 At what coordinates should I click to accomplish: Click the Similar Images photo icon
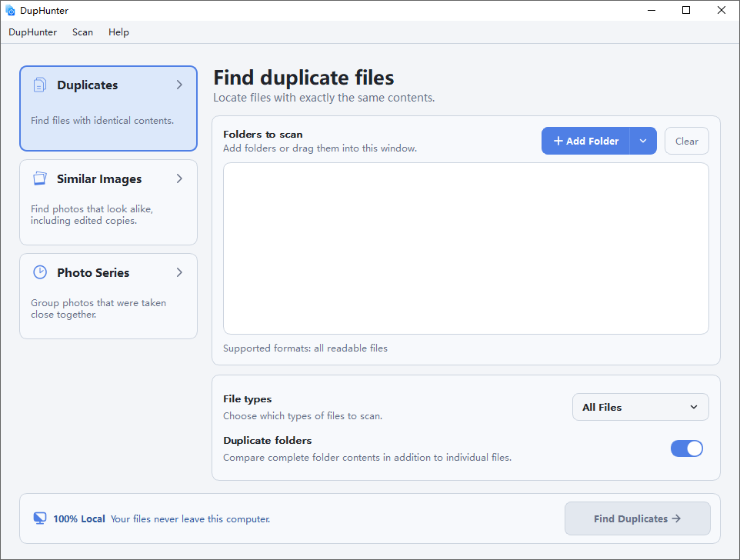click(x=40, y=178)
